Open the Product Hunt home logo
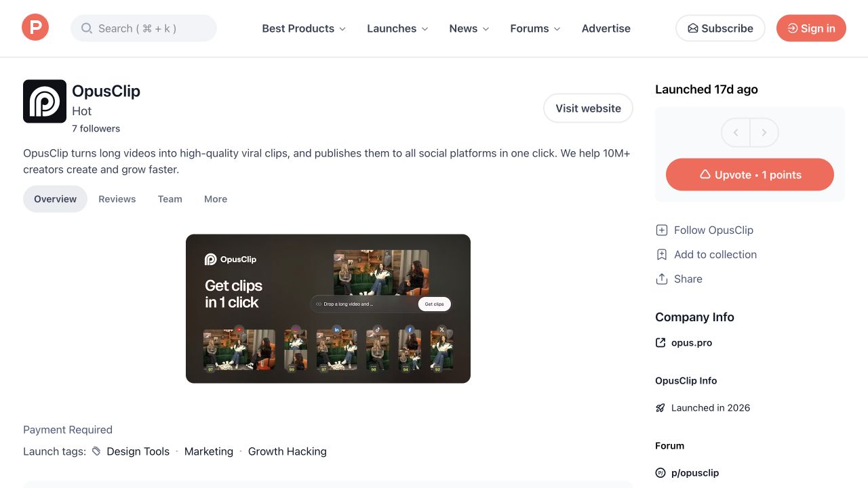Image resolution: width=868 pixels, height=488 pixels. tap(35, 28)
